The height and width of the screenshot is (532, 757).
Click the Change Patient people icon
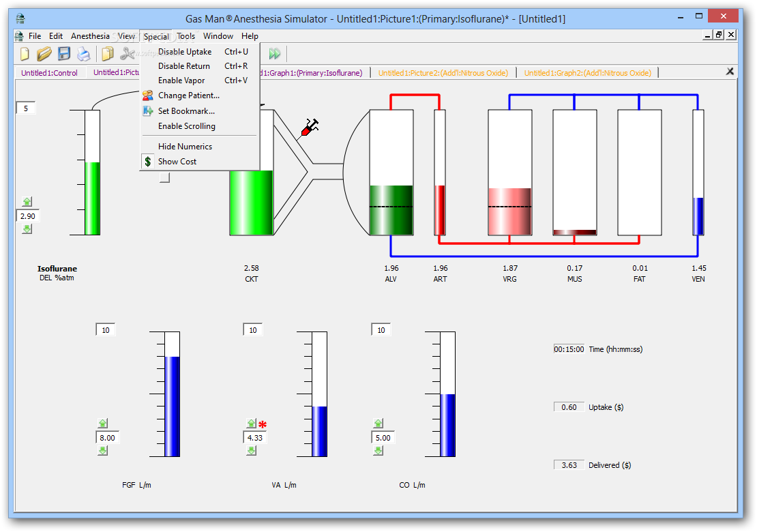pyautogui.click(x=148, y=95)
